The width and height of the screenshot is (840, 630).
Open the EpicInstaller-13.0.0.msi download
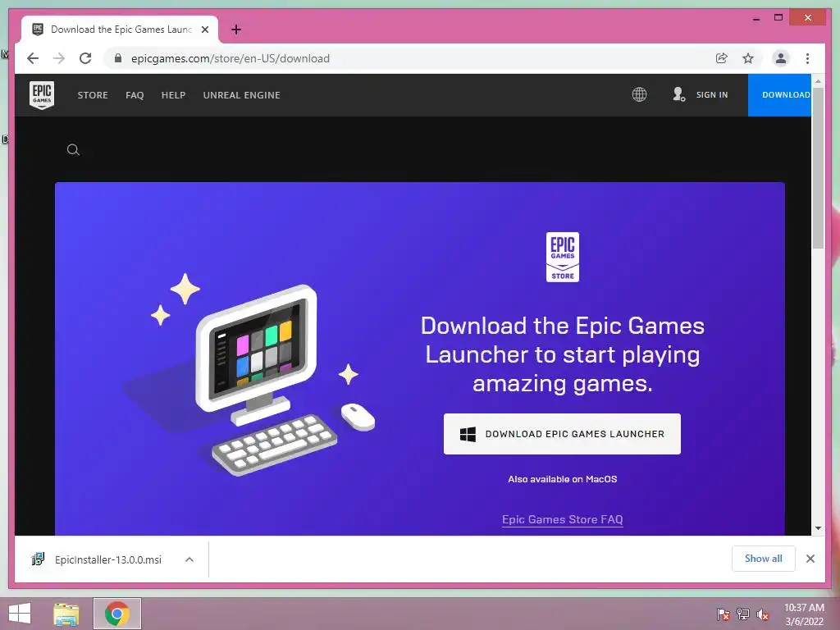tap(107, 559)
